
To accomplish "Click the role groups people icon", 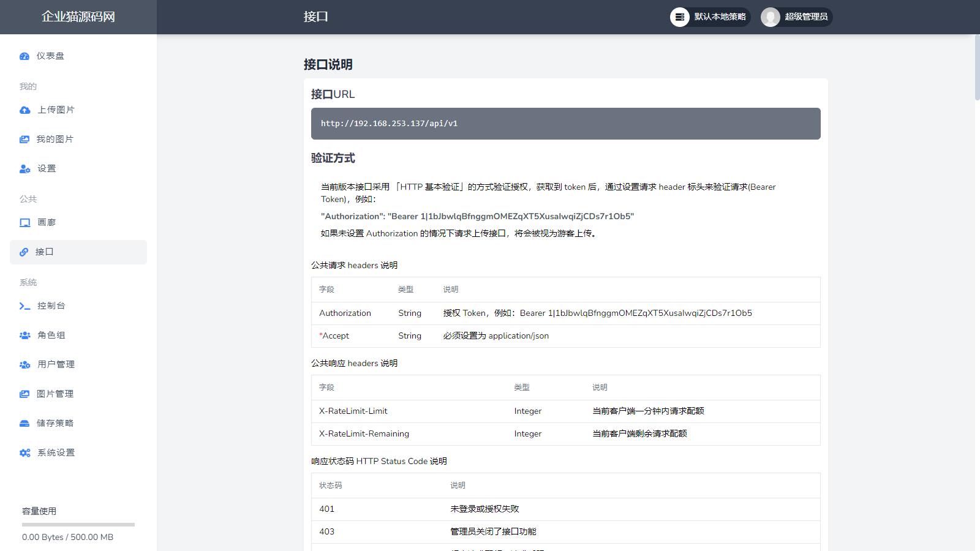I will click(x=24, y=335).
